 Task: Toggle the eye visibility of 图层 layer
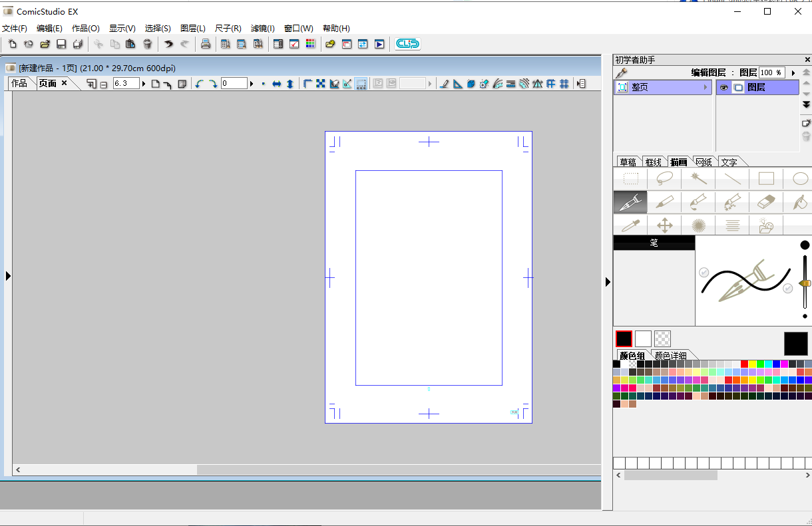(x=724, y=87)
